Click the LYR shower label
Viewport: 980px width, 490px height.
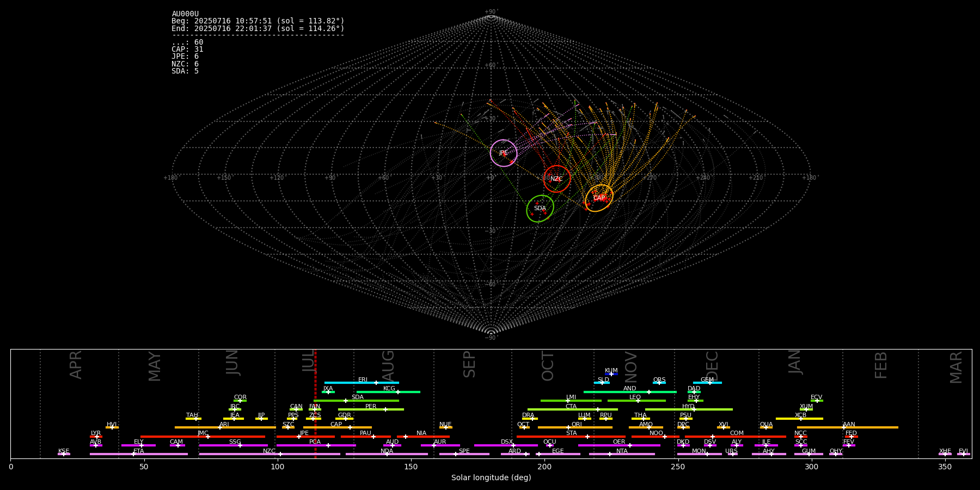[x=96, y=433]
